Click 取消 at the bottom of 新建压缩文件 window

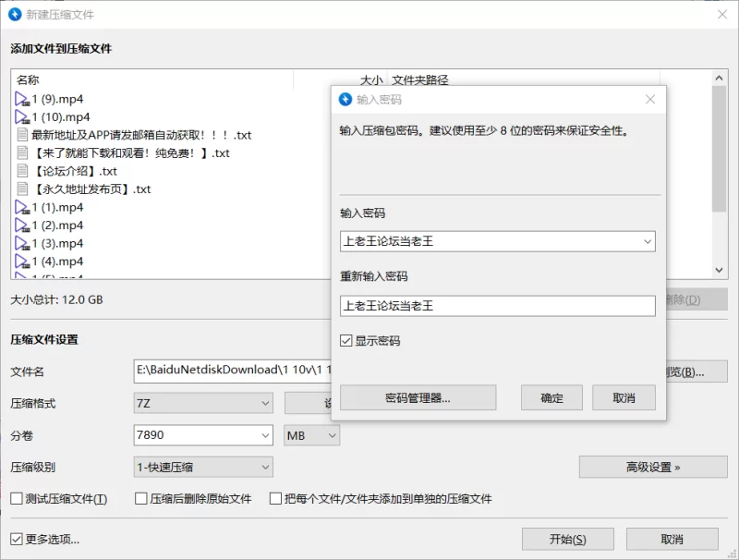click(672, 539)
